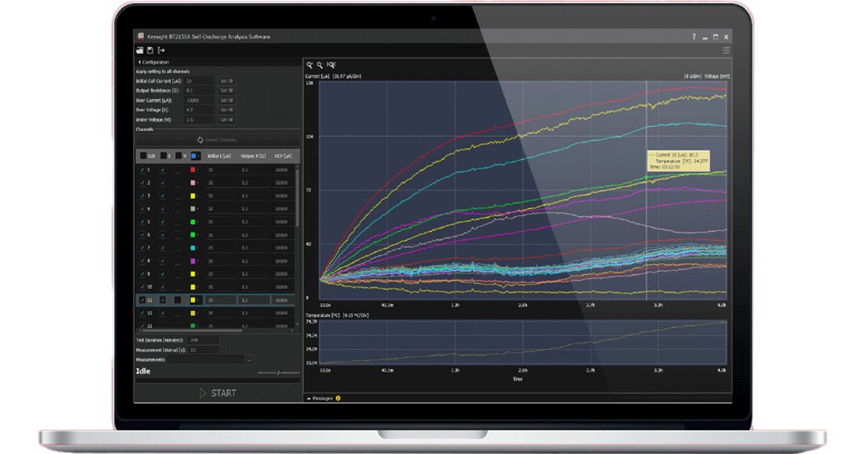The image size is (868, 454).
Task: Select the row for cell 12
Action: coord(216,313)
